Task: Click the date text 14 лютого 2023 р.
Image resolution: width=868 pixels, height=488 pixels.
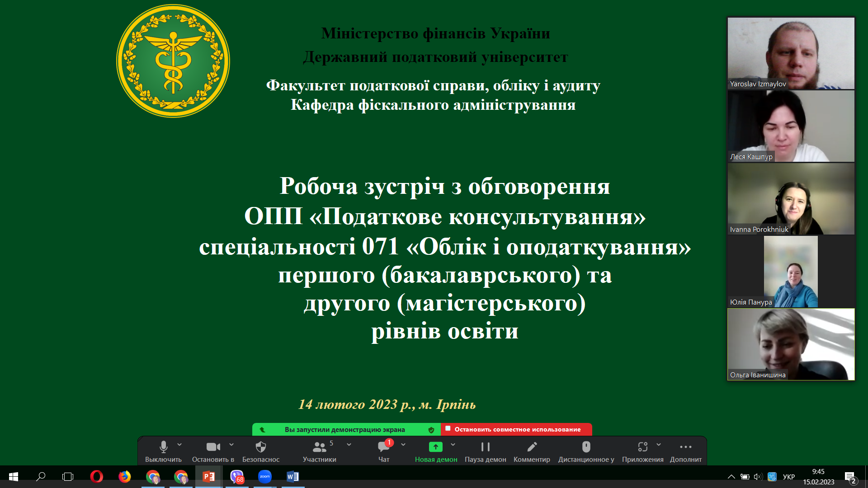Action: tap(356, 404)
